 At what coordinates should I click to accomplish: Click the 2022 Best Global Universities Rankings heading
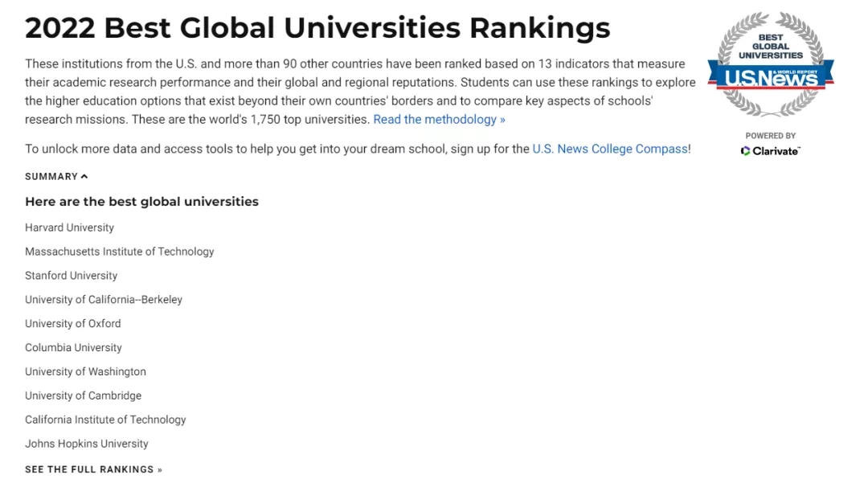317,27
